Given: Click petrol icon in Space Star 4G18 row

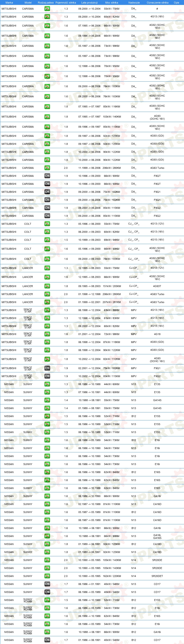Looking at the screenshot, I should [47, 334].
